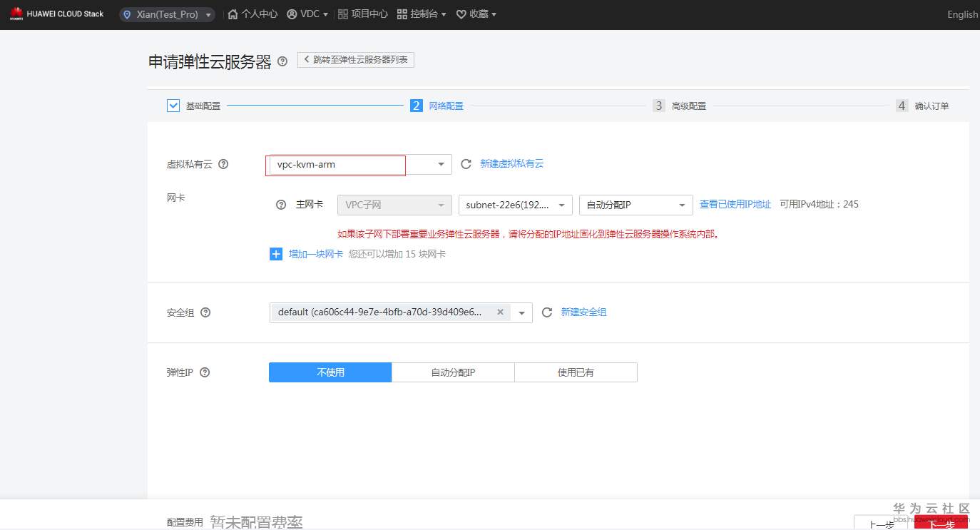Open the 自动分配IP address assignment dropdown
Viewport: 980px width, 530px height.
click(x=636, y=205)
